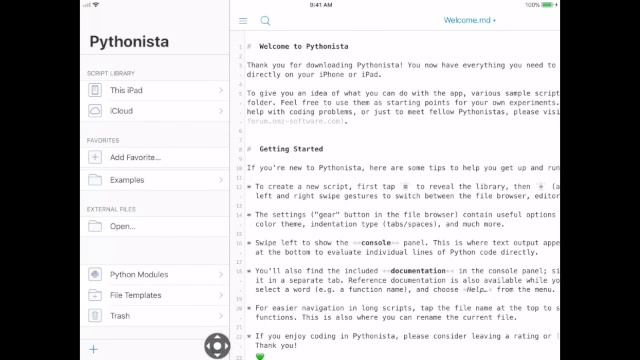Tap the Trash bin icon
640x360 pixels.
(95, 316)
